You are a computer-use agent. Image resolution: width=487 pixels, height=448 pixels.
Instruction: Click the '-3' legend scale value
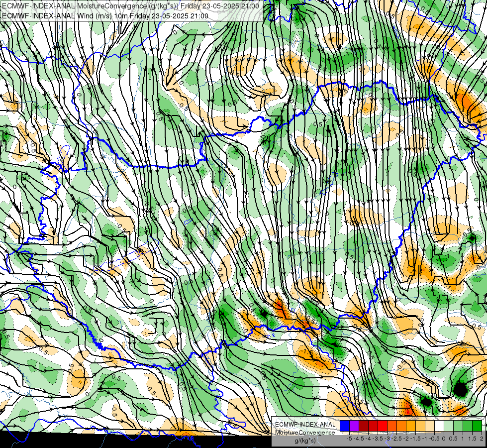click(388, 439)
